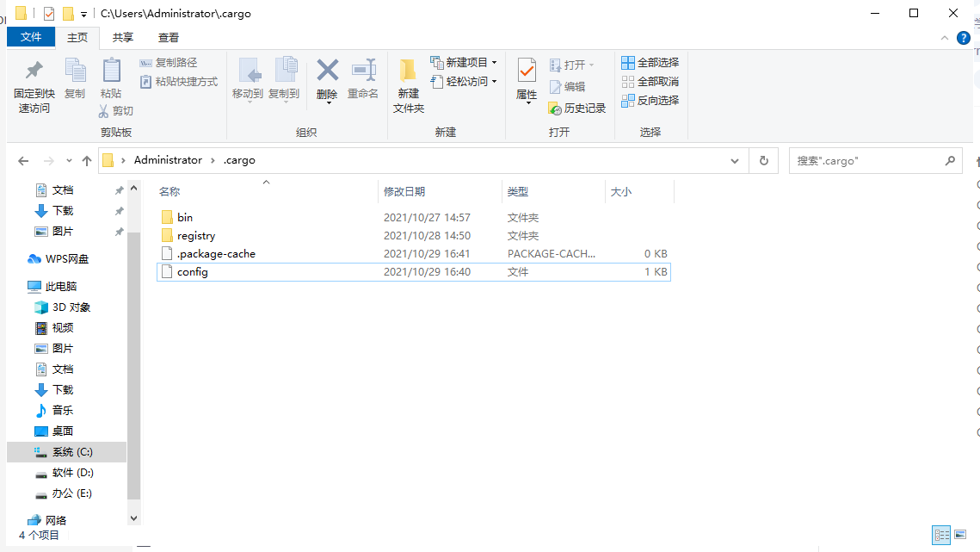Click Select None (全部取消)
Image resolution: width=980 pixels, height=552 pixels.
point(650,81)
